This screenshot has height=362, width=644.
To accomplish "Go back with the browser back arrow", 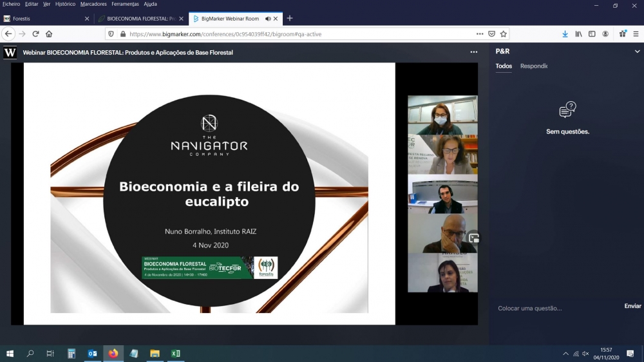I will pos(8,33).
